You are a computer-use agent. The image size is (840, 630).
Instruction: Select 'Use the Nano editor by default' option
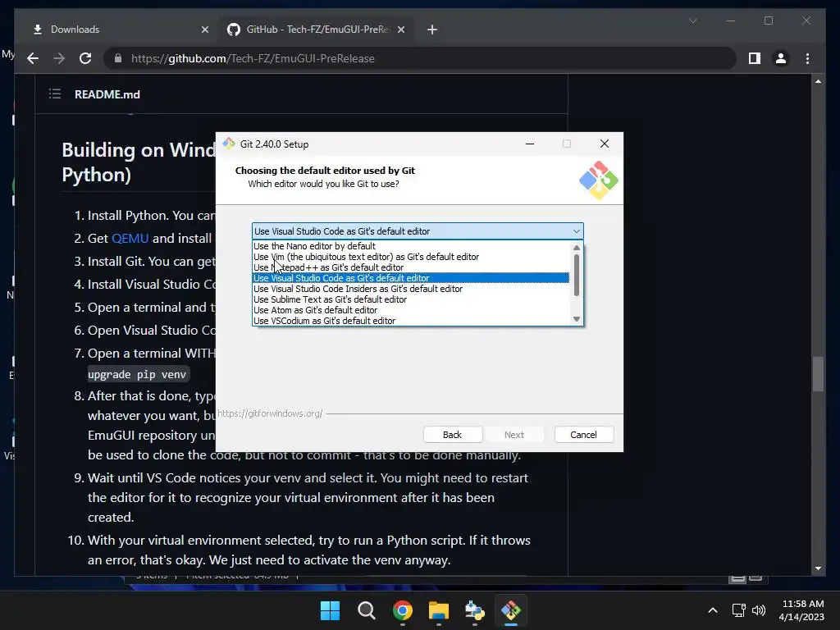click(410, 246)
